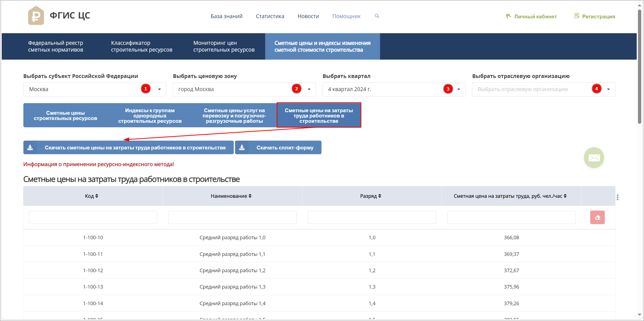Click price value 369,37
Viewport: 644px width, 321px height.
pyautogui.click(x=512, y=254)
